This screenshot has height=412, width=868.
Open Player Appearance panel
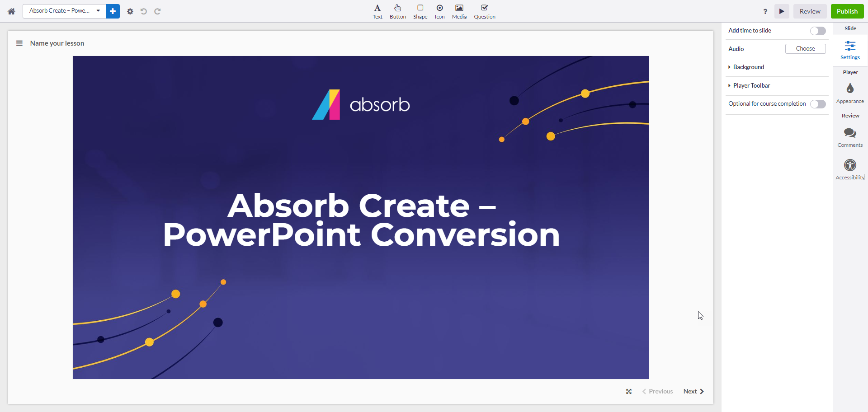pyautogui.click(x=850, y=94)
